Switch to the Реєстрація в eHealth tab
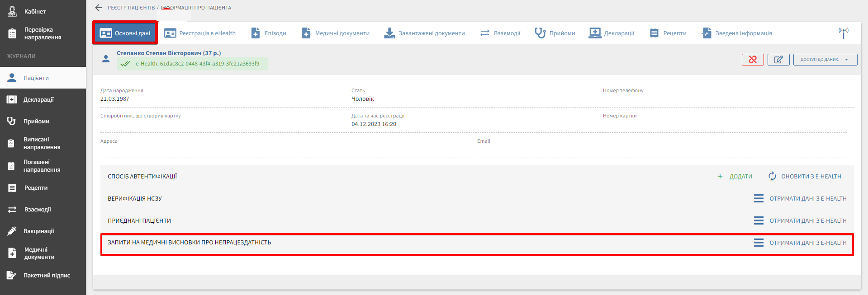868x295 pixels. pos(200,33)
